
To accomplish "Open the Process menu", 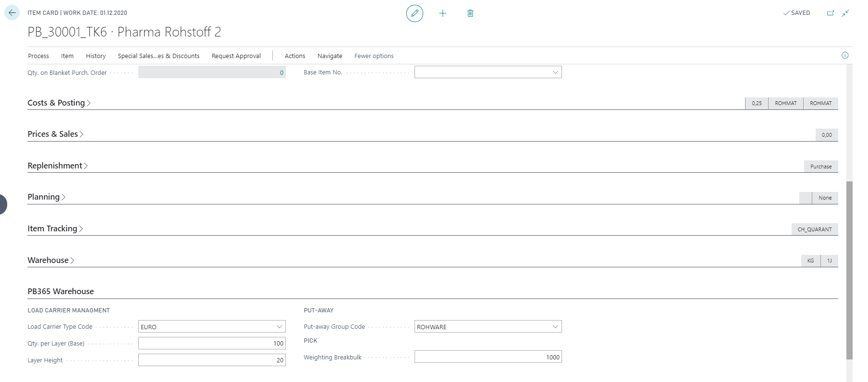I will click(x=38, y=56).
